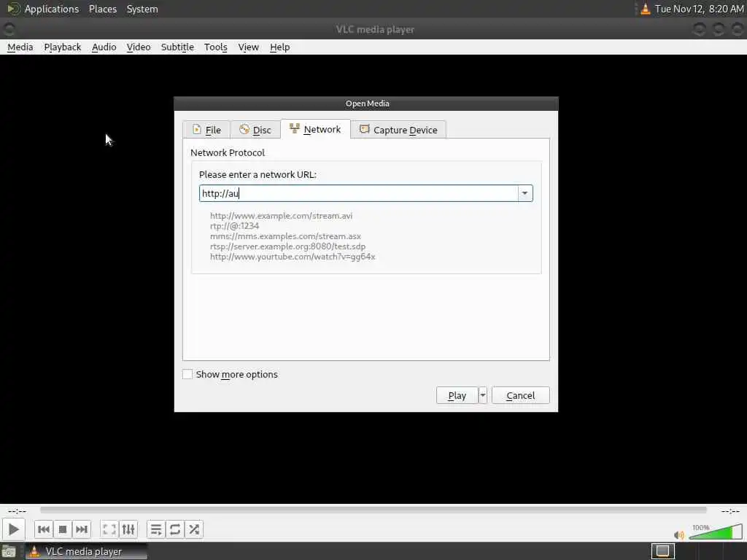
Task: Open the Subtitle menu
Action: pos(177,47)
